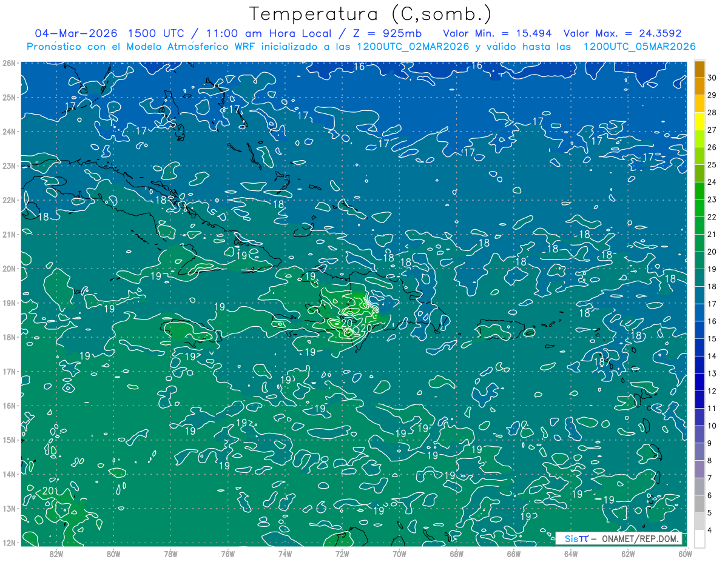Click the 74W longitude axis label
728x562 pixels.
285,554
